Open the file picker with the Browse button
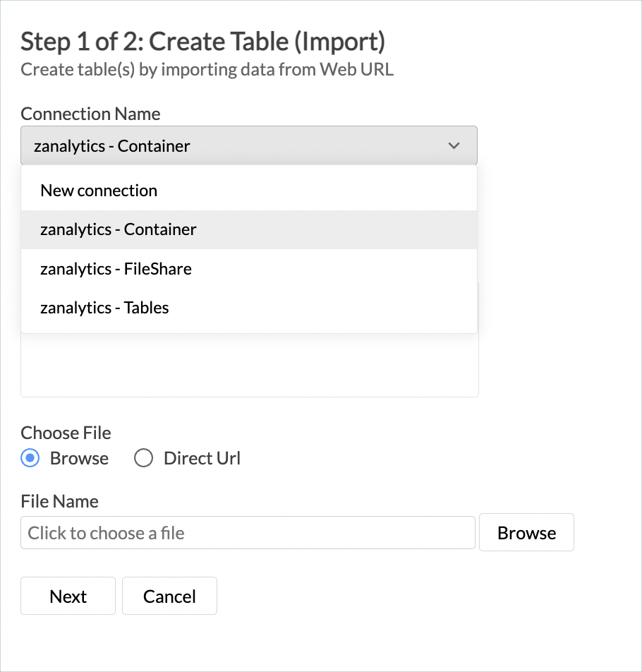This screenshot has width=642, height=672. point(526,532)
